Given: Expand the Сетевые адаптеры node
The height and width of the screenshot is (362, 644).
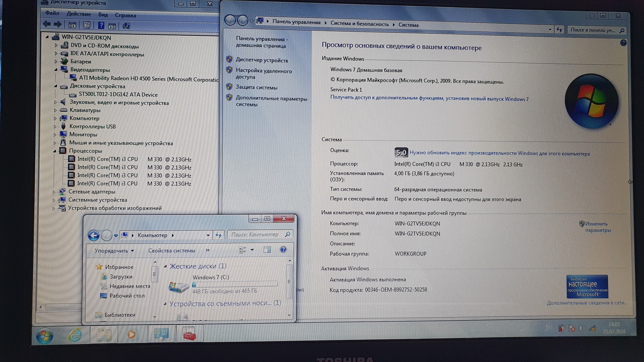Looking at the screenshot, I should pos(54,192).
